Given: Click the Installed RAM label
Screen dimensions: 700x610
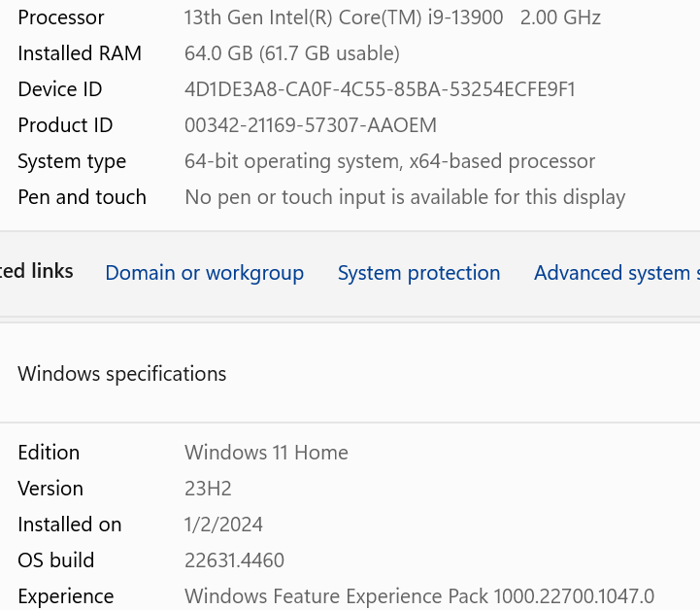Looking at the screenshot, I should point(80,53).
